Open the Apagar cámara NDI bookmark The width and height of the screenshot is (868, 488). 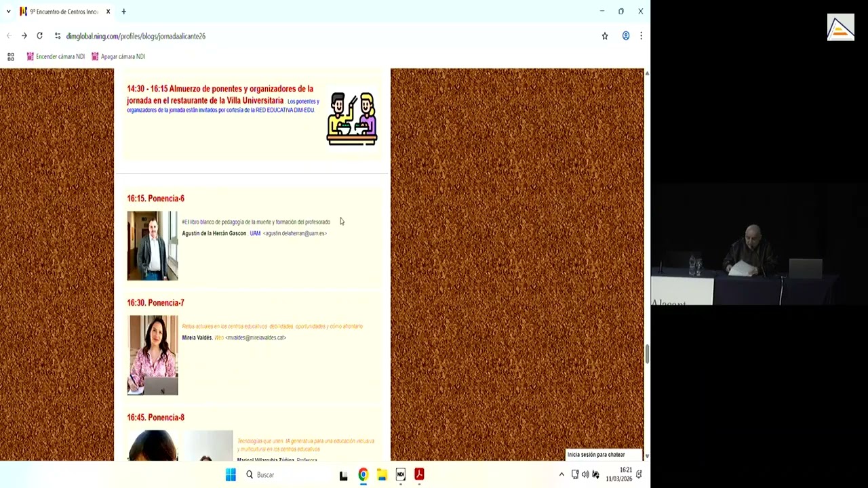pos(119,57)
